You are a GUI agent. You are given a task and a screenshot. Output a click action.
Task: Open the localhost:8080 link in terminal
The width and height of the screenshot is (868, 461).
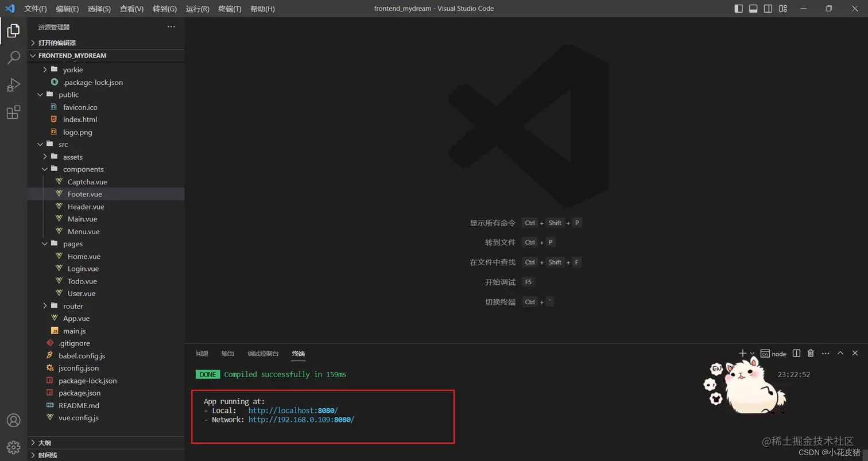click(293, 410)
